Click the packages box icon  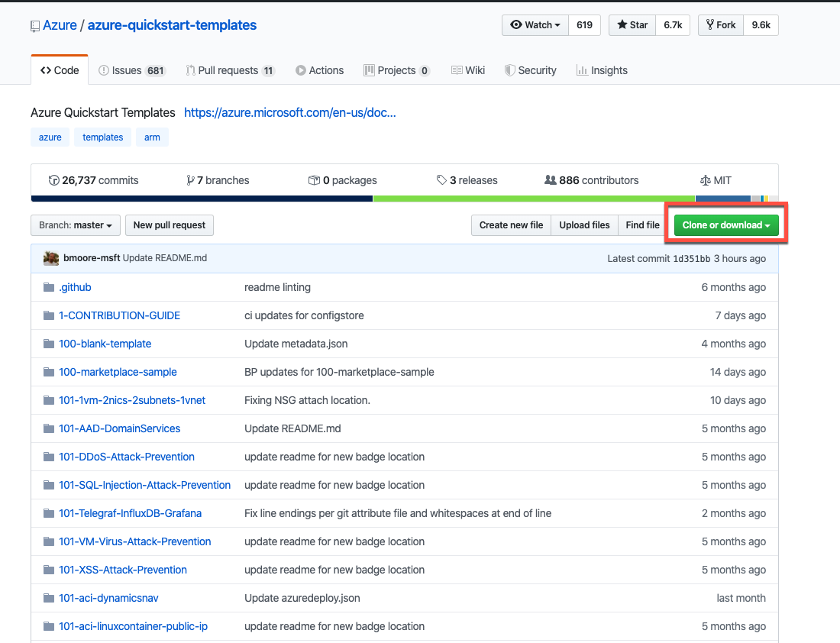tap(314, 180)
